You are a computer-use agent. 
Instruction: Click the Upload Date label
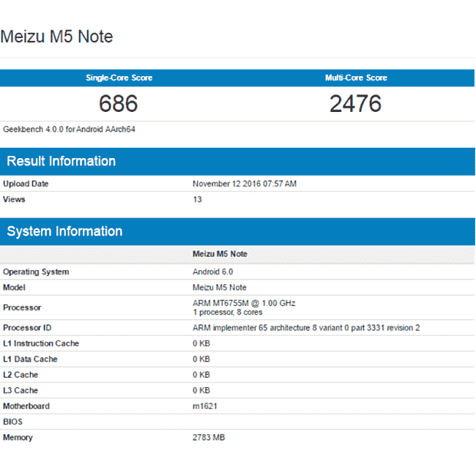point(26,184)
